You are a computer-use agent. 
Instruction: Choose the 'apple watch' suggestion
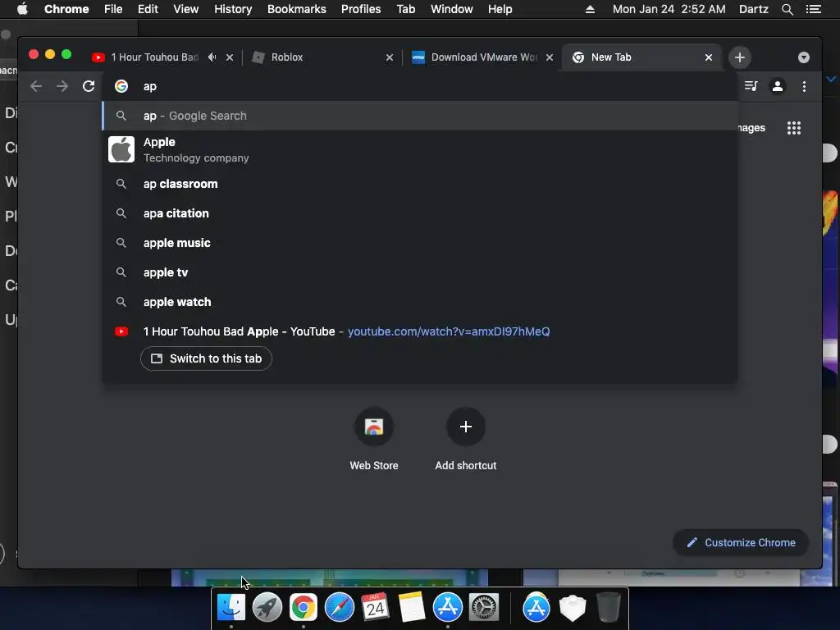(x=420, y=302)
